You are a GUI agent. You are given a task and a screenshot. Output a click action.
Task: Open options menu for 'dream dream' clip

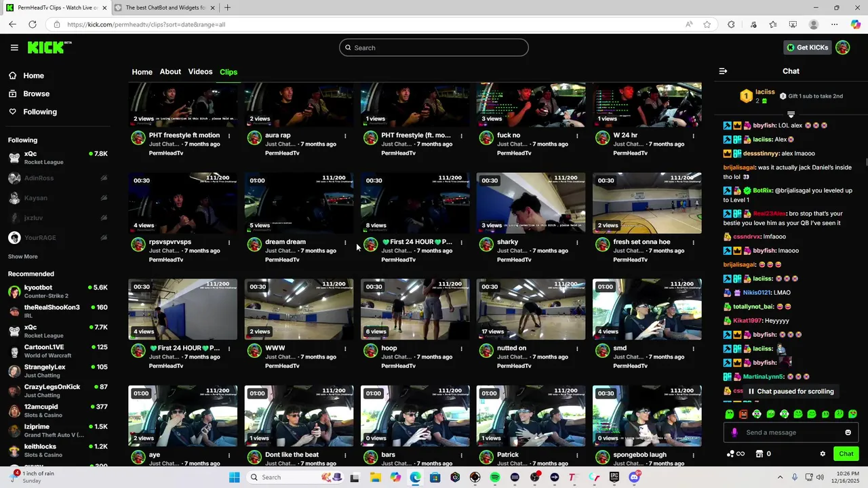(x=345, y=242)
